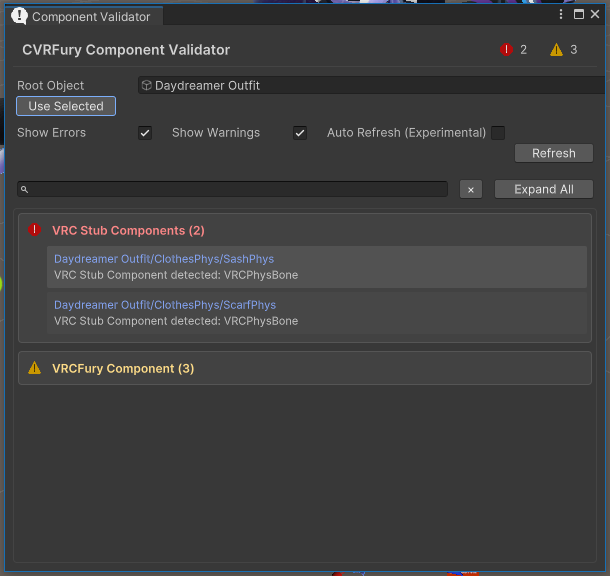Enable Auto Refresh (Experimental) checkbox

click(x=498, y=133)
